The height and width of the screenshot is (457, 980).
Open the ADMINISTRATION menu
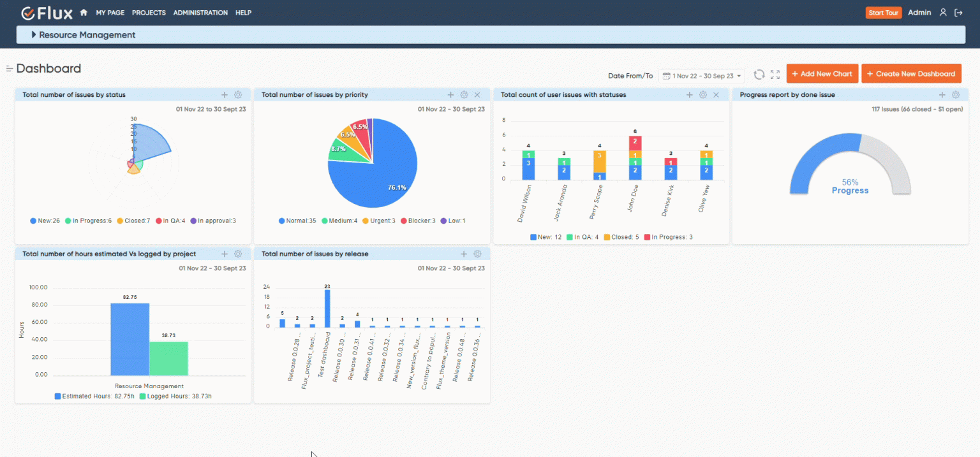[x=200, y=12]
